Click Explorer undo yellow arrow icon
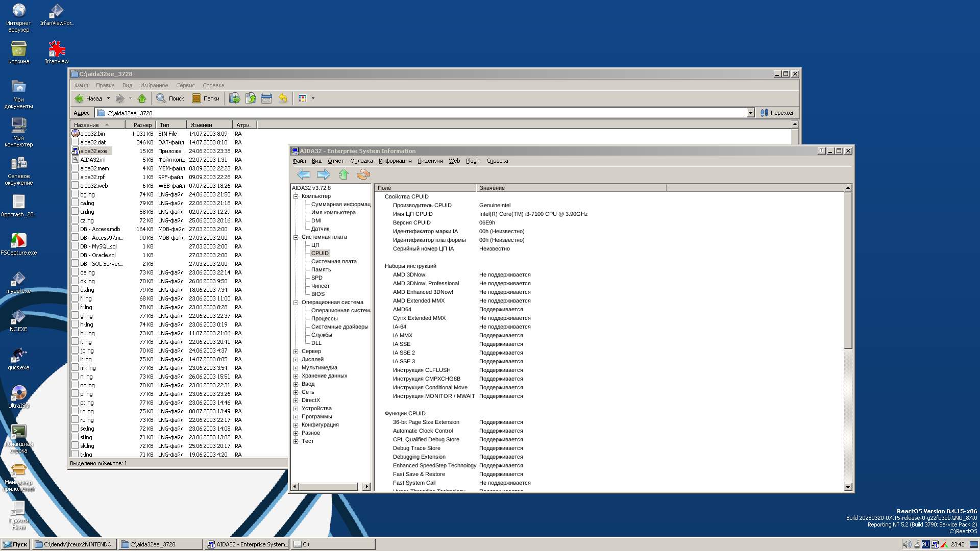 tap(283, 98)
